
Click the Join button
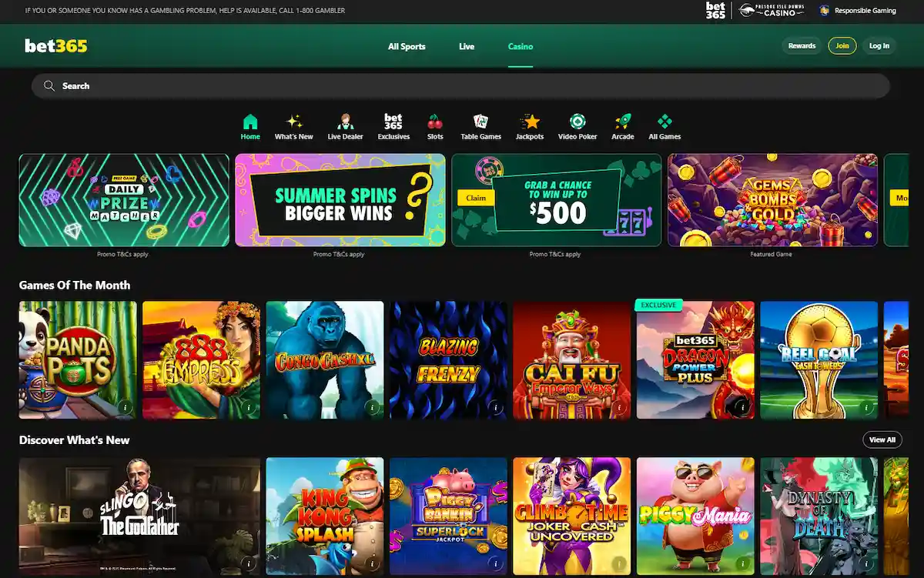tap(842, 46)
